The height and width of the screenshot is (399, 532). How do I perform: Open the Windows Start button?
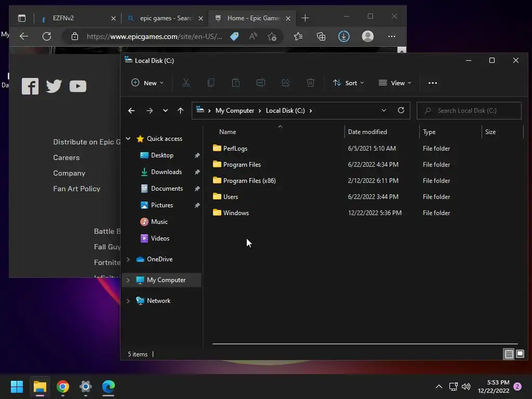point(17,387)
